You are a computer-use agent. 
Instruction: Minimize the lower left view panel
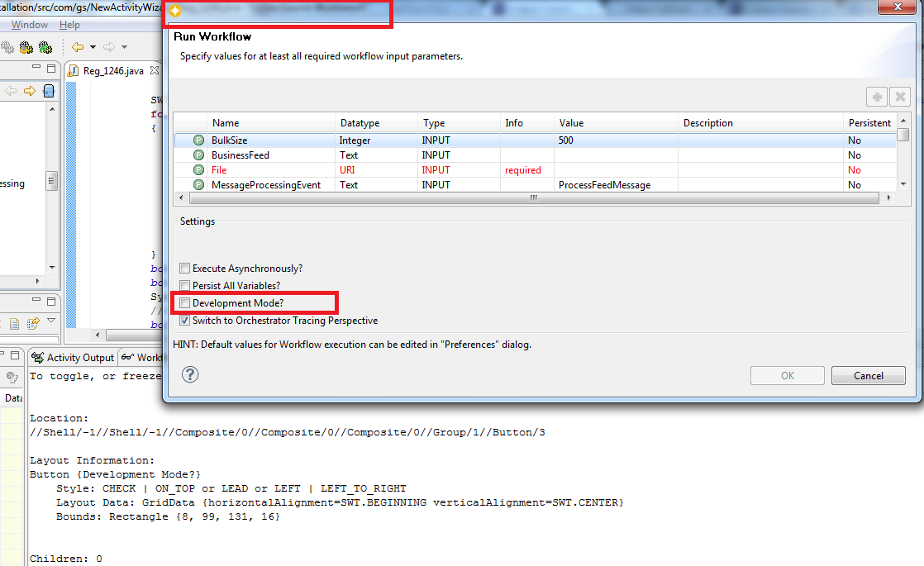(36, 300)
